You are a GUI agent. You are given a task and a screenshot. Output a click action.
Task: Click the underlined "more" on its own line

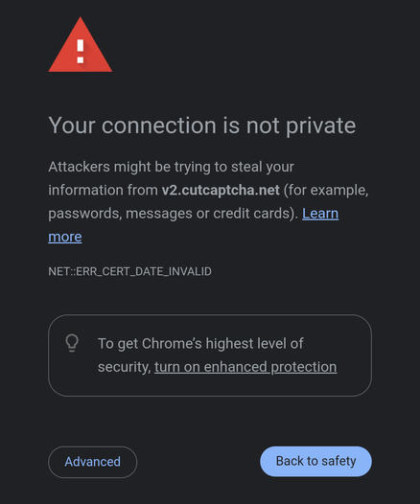(65, 237)
